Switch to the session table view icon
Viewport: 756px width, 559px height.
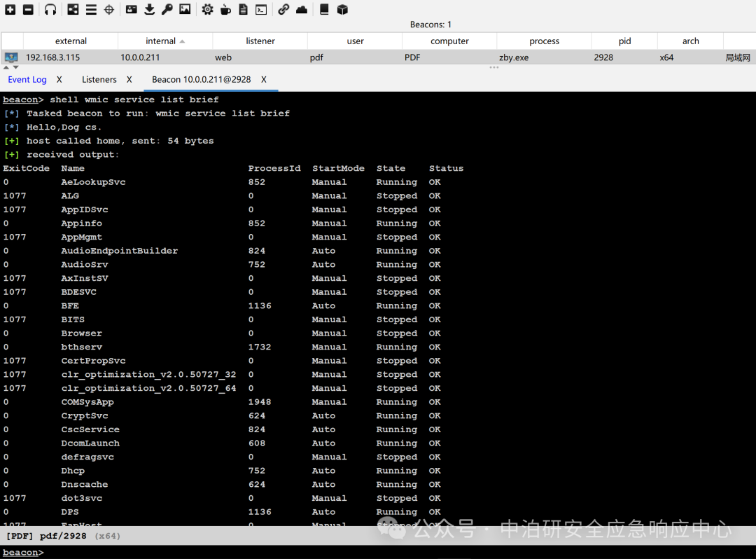(91, 10)
